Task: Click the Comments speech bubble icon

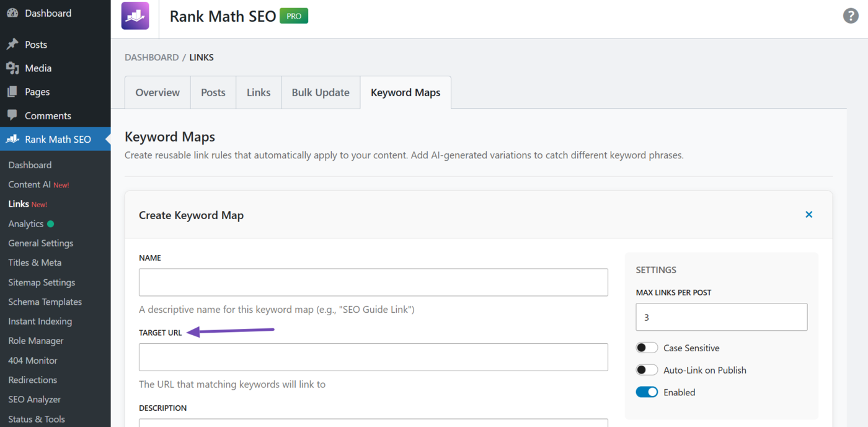Action: (x=12, y=115)
